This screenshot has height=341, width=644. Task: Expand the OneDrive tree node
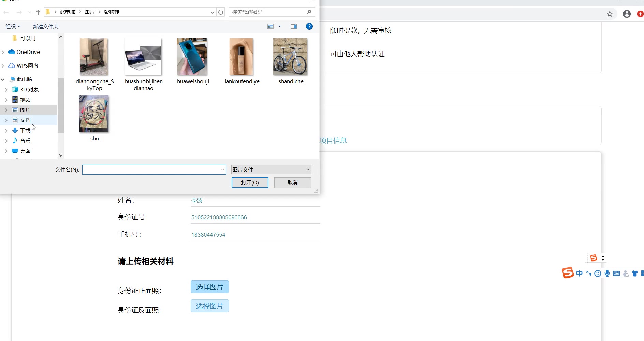(x=3, y=52)
